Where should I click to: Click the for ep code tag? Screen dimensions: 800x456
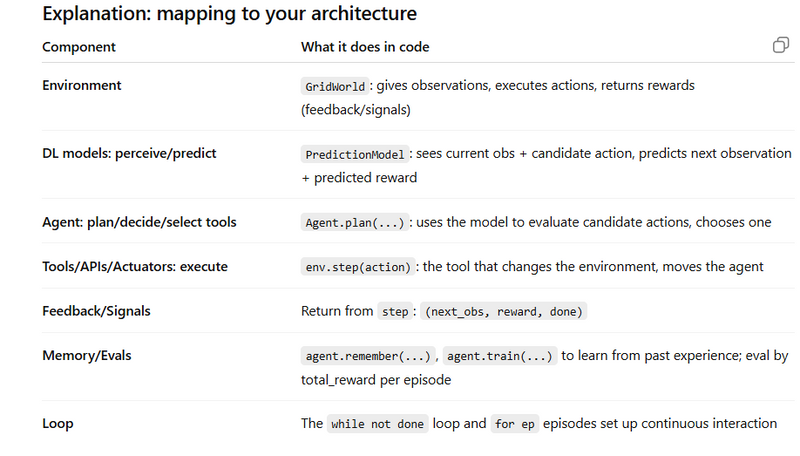[x=514, y=424]
